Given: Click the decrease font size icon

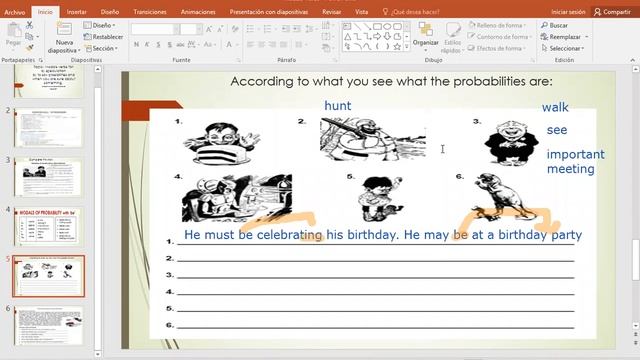Looking at the screenshot, I should coord(220,29).
